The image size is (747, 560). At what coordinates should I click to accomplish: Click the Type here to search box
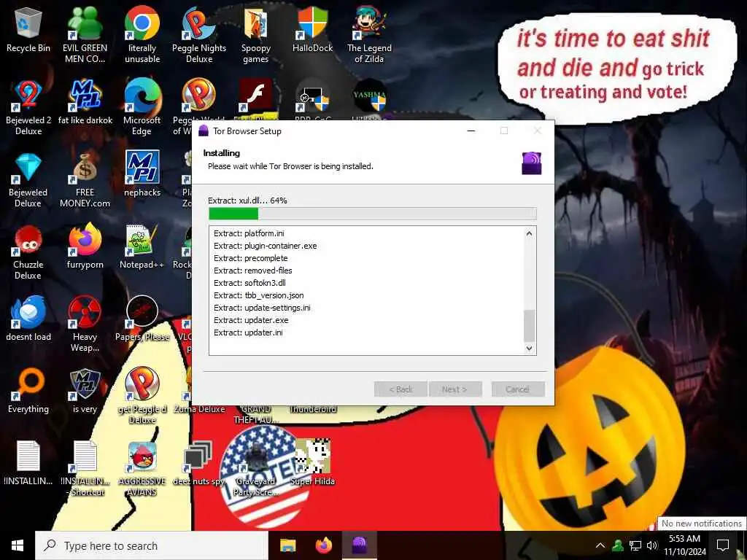[x=152, y=545]
